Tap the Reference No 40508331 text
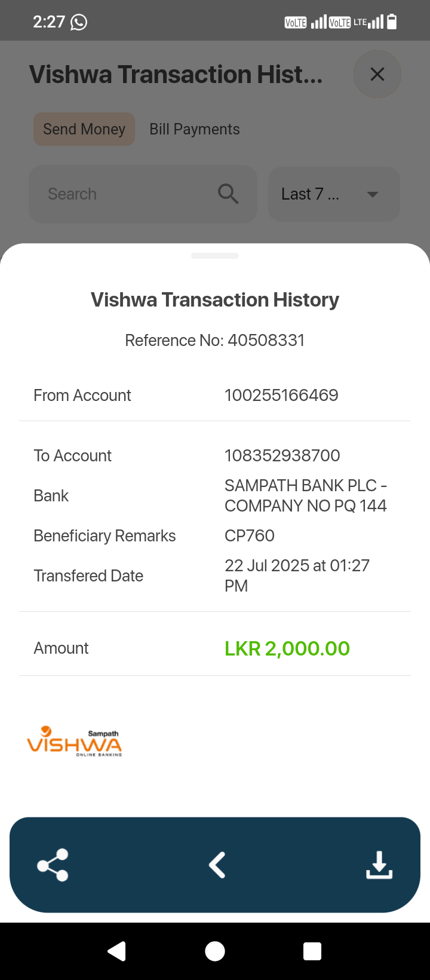 coord(215,340)
